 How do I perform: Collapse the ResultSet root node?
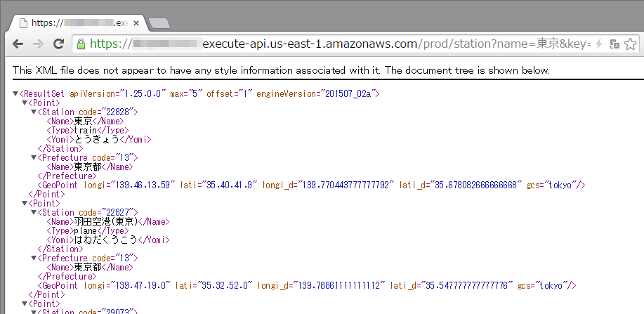tap(15, 93)
